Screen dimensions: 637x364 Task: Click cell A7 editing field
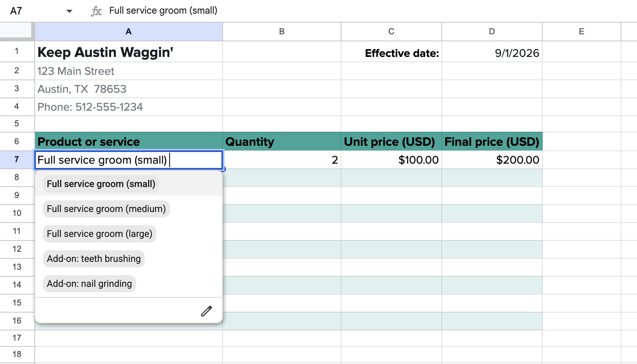[129, 160]
